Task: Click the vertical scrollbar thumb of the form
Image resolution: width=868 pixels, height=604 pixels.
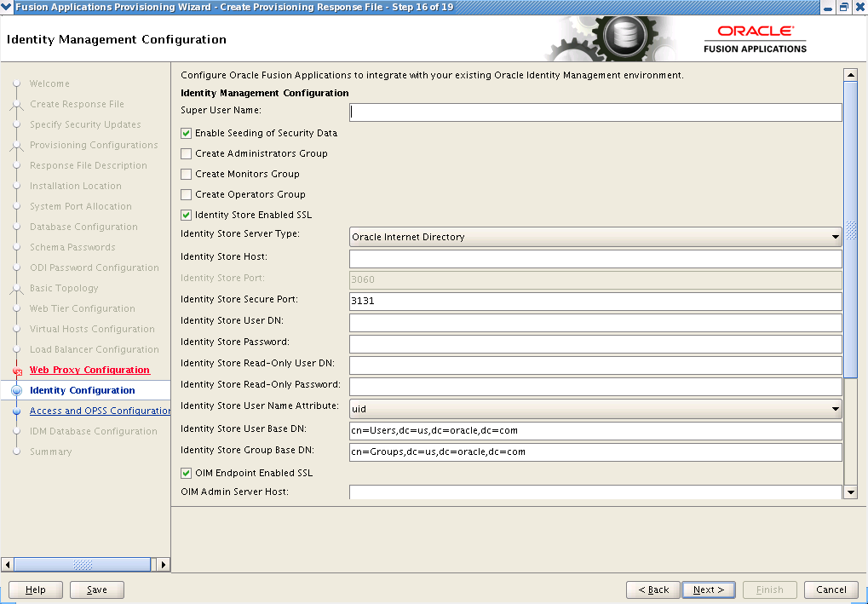Action: point(850,230)
